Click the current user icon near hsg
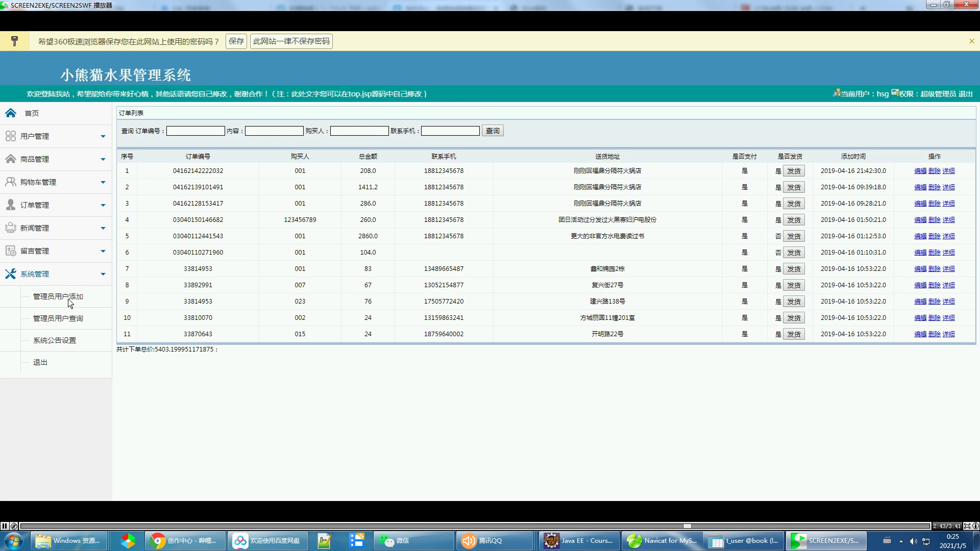This screenshot has width=980, height=551. [x=837, y=93]
